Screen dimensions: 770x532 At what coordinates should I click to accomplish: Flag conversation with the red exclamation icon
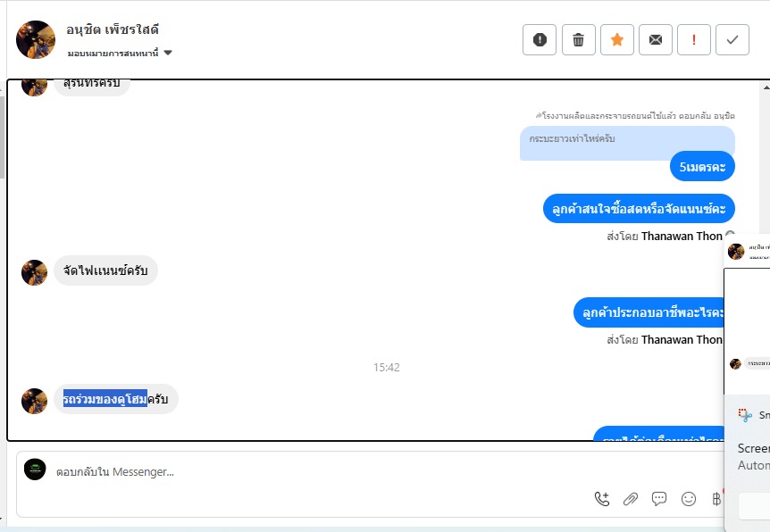(x=693, y=40)
